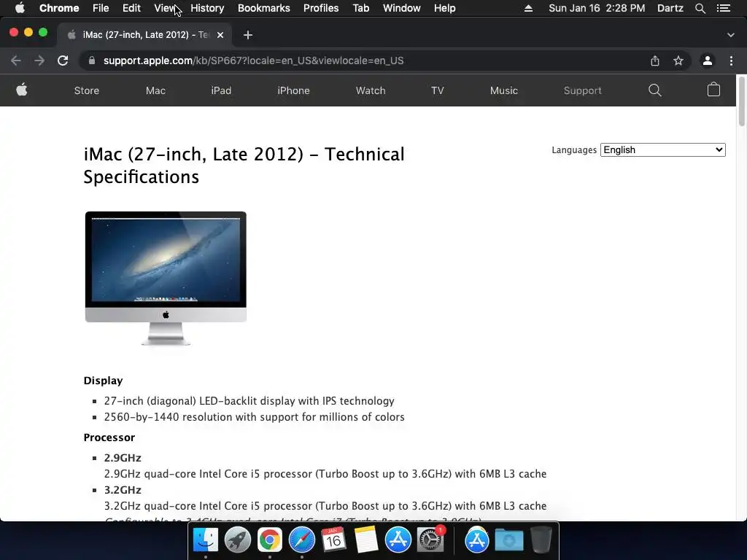Click the Chrome icon in the Dock
This screenshot has width=747, height=560.
[270, 540]
